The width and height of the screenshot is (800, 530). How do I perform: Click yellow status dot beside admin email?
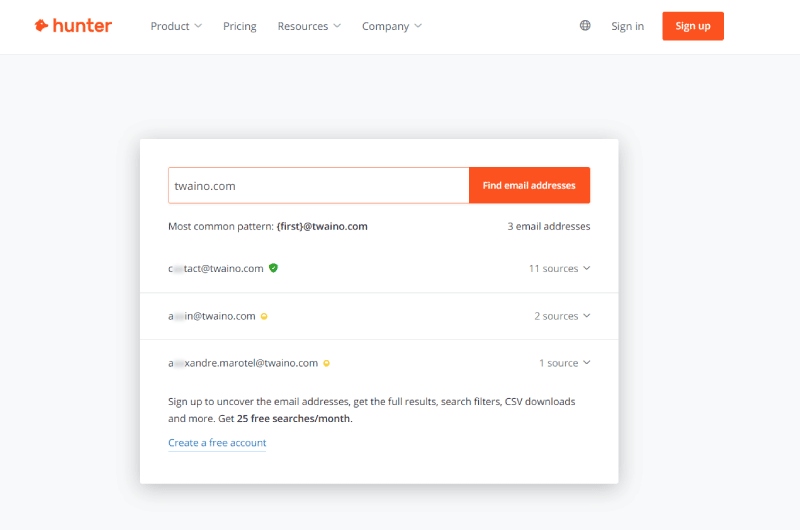tap(264, 316)
